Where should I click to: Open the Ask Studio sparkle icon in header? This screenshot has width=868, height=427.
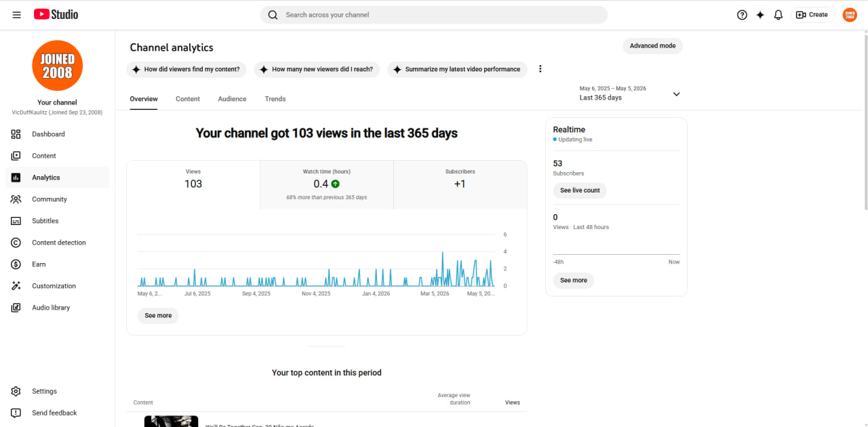click(760, 15)
